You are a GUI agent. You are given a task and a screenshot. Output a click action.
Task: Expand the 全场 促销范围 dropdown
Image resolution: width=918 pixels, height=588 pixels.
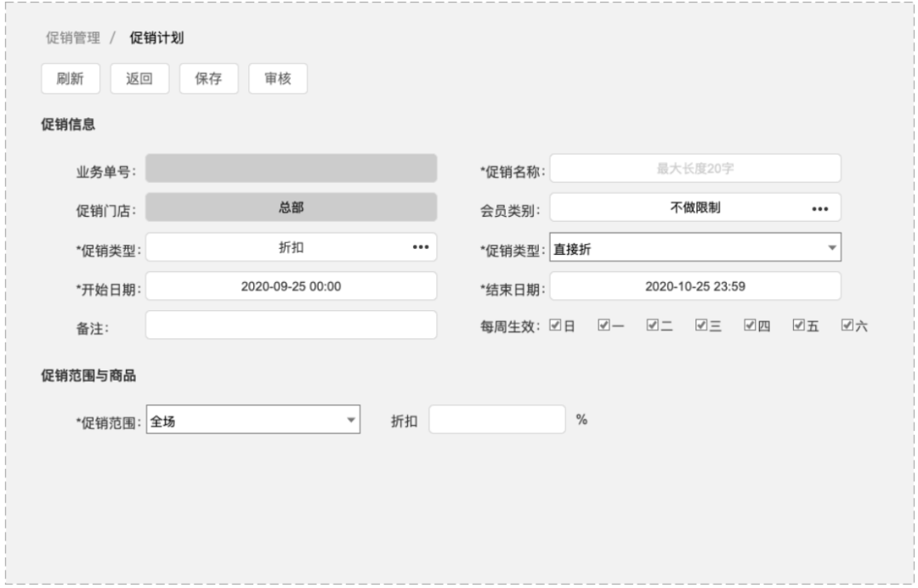pos(253,420)
